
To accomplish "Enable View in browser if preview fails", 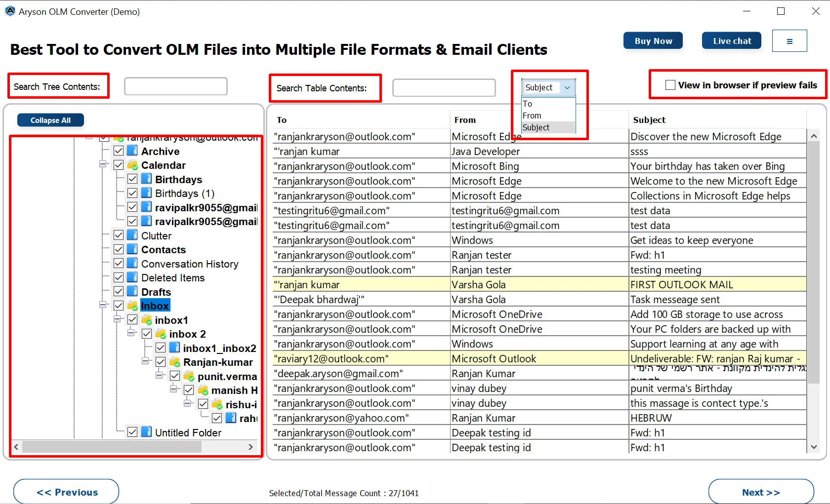I will click(x=670, y=85).
